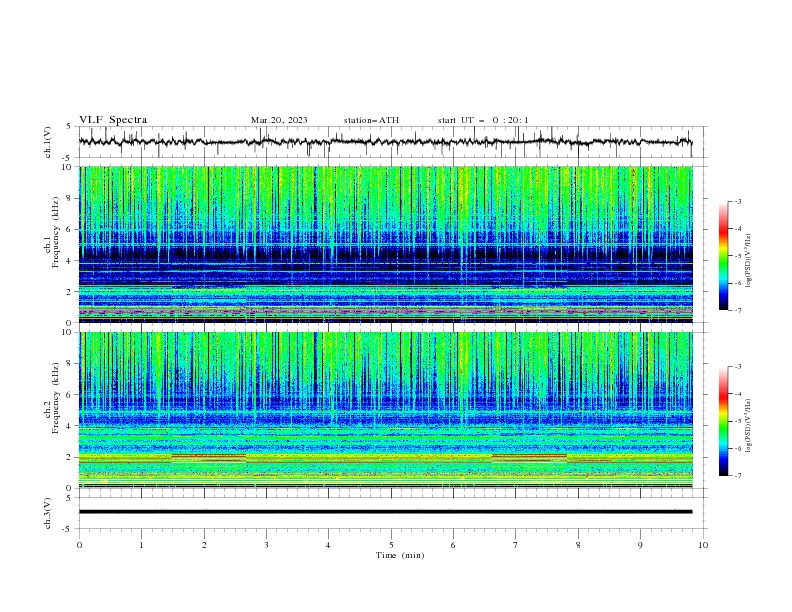Click the ch.1 'Frequency (kHz)' axis label
Image resolution: width=792 pixels, height=612 pixels.
coord(57,232)
